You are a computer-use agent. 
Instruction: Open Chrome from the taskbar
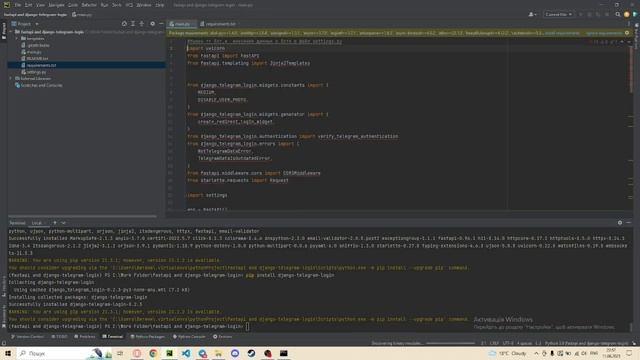point(153,353)
